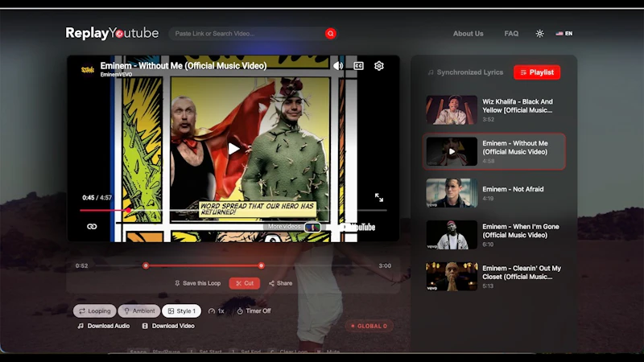Click the search video input field
The height and width of the screenshot is (362, 644).
(249, 34)
